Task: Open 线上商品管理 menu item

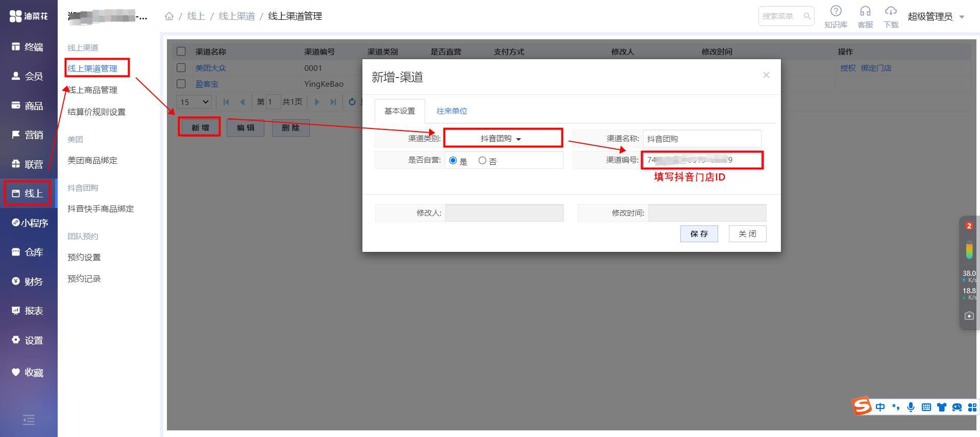Action: coord(92,90)
